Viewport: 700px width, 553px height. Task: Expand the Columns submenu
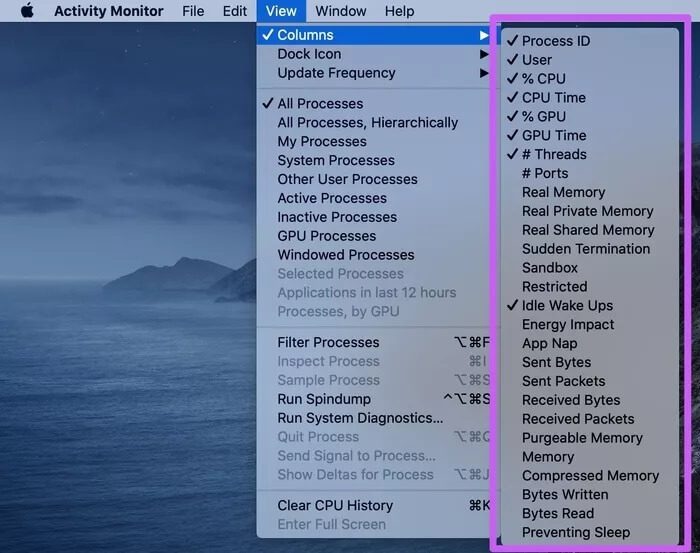click(x=305, y=35)
